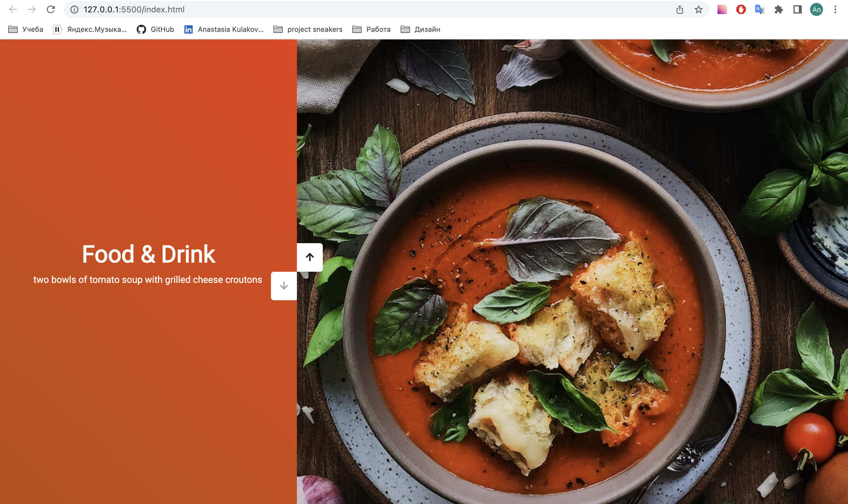Click the tomato soup bowl image

[x=573, y=272]
